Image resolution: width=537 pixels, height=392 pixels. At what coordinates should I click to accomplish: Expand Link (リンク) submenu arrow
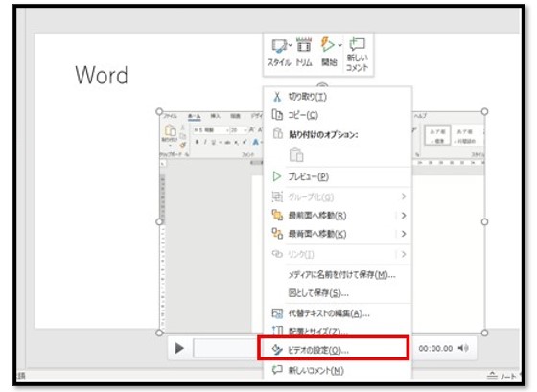pos(404,254)
